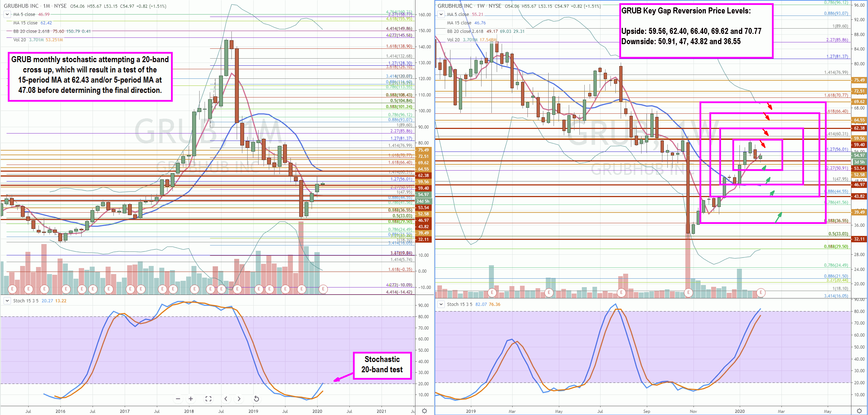Toggle fullscreen mode on monthly chart
868x415 pixels.
point(208,399)
